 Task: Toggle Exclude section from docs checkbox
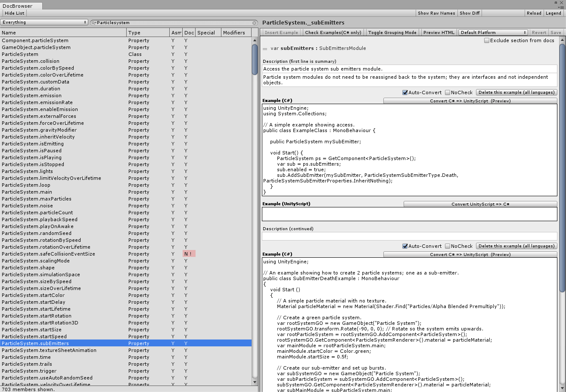pos(487,40)
